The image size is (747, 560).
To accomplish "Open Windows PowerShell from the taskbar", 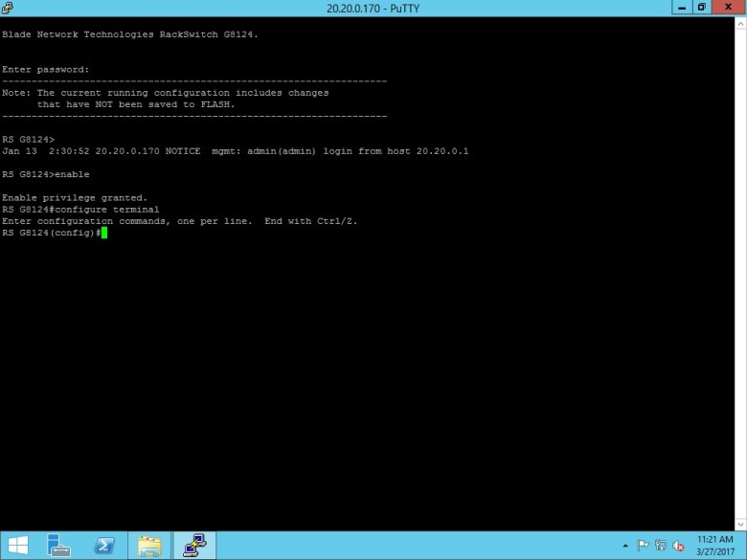I will (x=103, y=546).
